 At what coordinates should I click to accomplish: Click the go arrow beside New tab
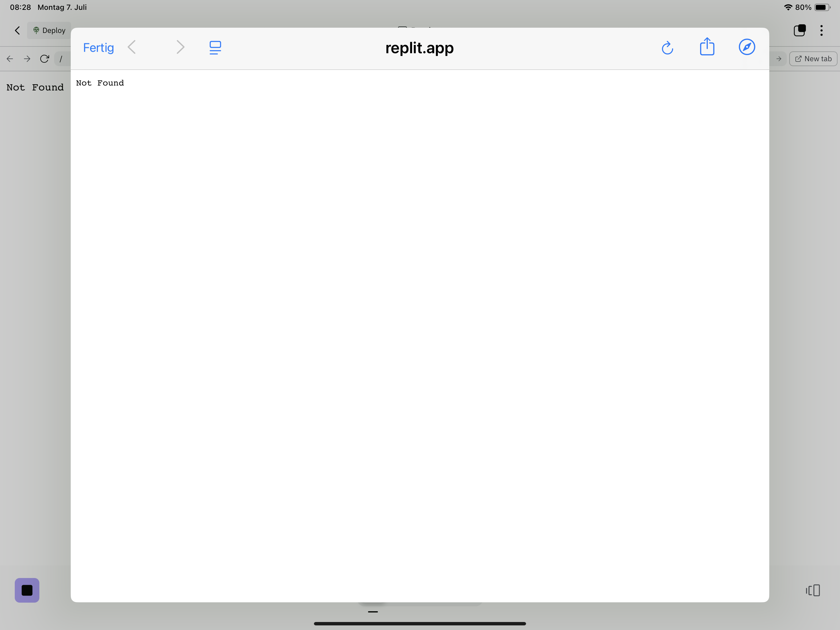779,59
